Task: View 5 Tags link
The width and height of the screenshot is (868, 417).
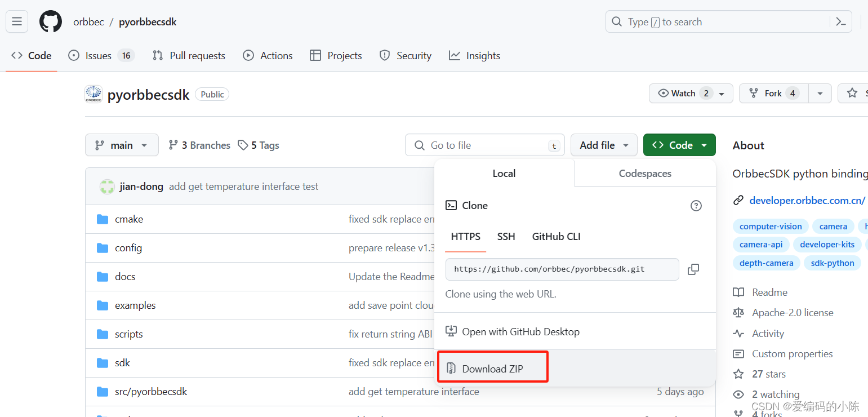Action: pos(259,145)
